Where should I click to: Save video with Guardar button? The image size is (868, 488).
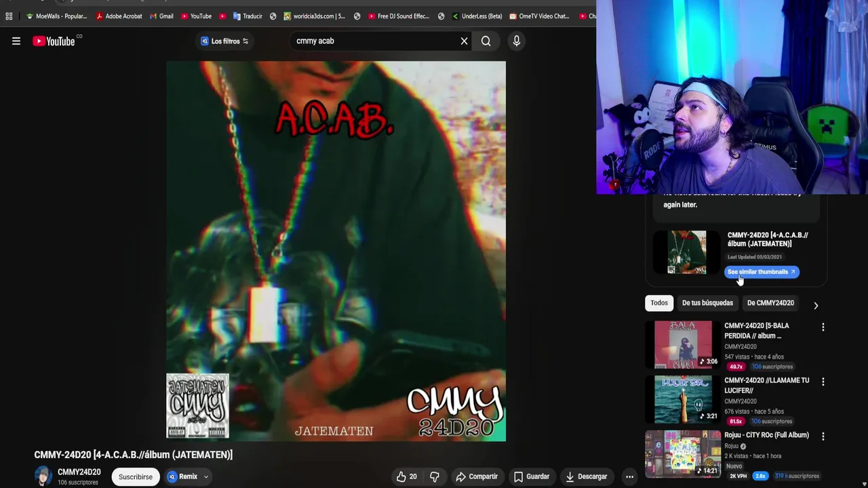click(x=531, y=476)
